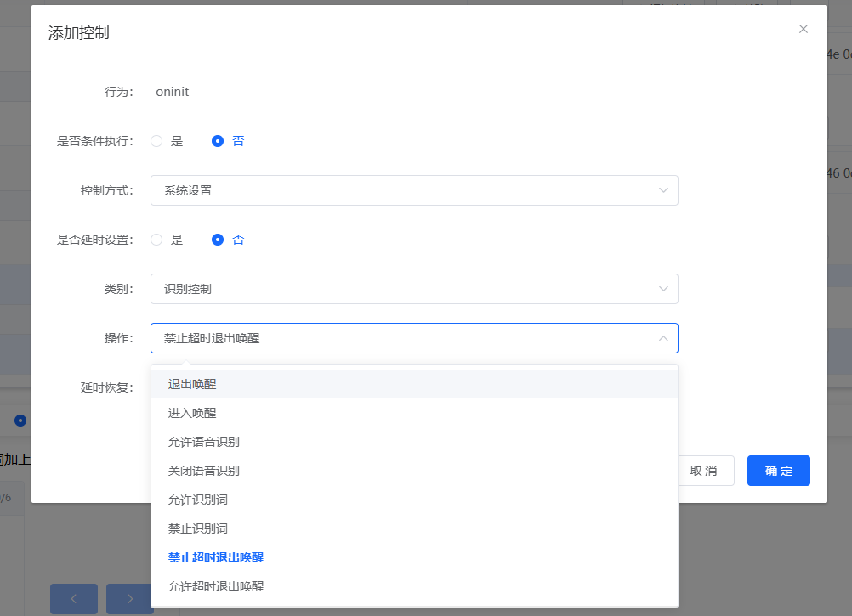The width and height of the screenshot is (852, 616).
Task: Click the 取消 cancel button
Action: pyautogui.click(x=706, y=470)
